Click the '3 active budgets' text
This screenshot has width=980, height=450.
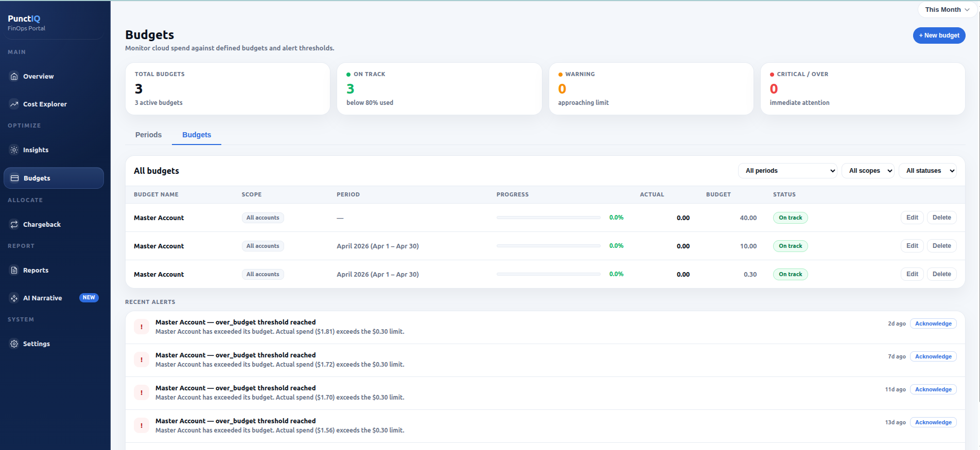[x=159, y=102]
